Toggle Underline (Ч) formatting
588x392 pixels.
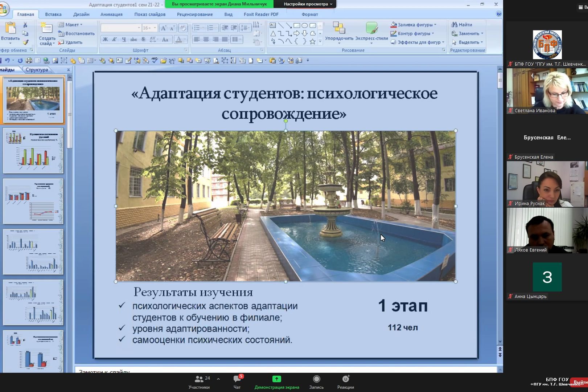(x=124, y=39)
